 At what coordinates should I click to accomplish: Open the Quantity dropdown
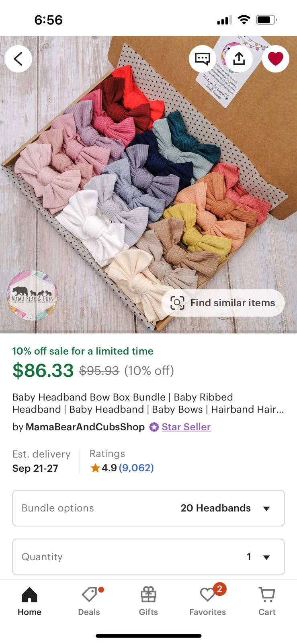148,557
